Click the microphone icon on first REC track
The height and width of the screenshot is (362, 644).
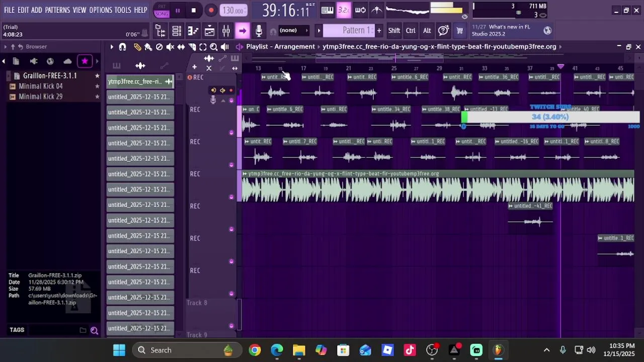[x=213, y=100]
